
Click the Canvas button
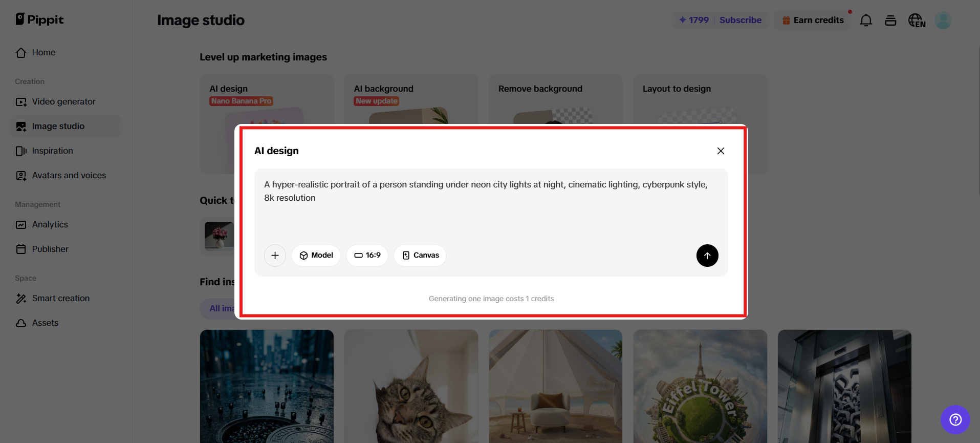pos(420,256)
